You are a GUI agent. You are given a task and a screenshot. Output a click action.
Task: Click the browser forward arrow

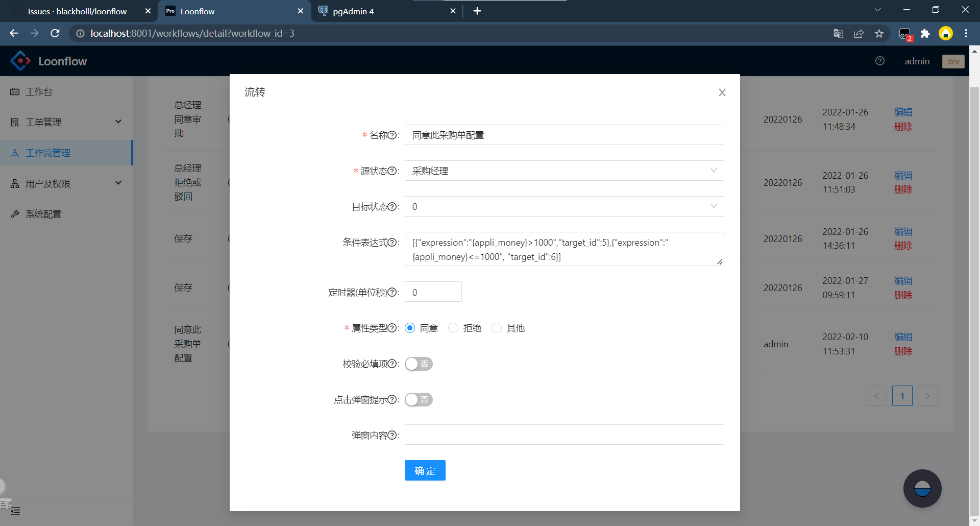click(34, 33)
